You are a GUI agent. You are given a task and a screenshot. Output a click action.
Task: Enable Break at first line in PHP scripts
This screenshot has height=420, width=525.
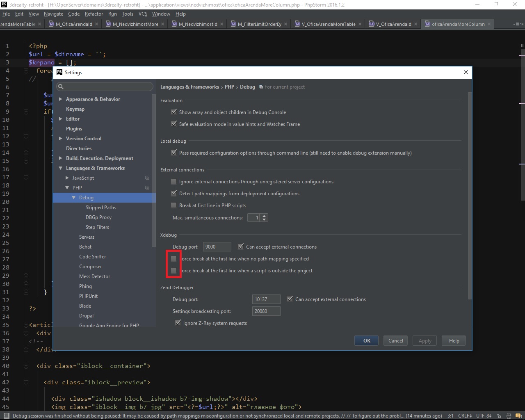click(174, 205)
